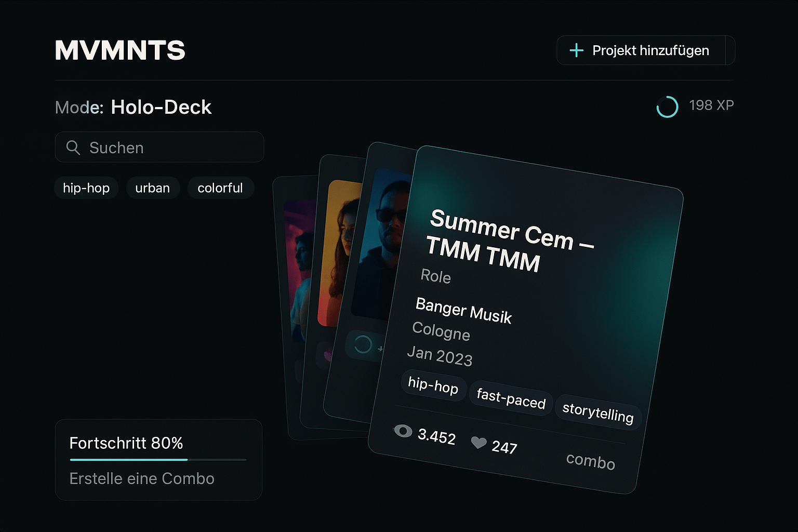Click the Fortschritt 80% progress bar
Screen dimensions: 798x532
click(x=158, y=460)
